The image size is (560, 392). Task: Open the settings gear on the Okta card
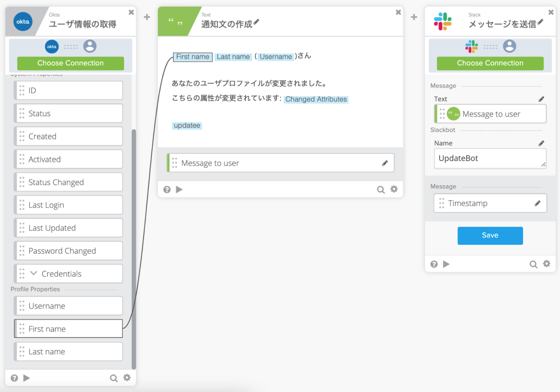point(126,378)
